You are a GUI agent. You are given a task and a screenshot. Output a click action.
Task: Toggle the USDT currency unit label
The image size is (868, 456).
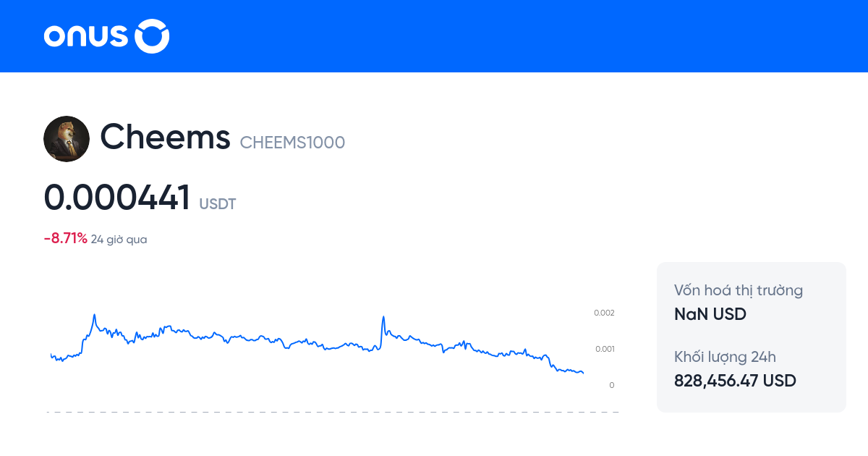point(217,204)
